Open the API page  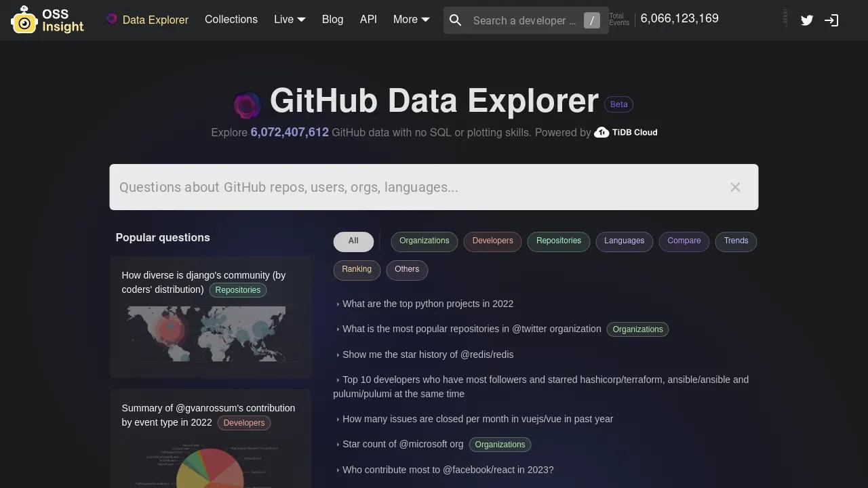[x=368, y=20]
